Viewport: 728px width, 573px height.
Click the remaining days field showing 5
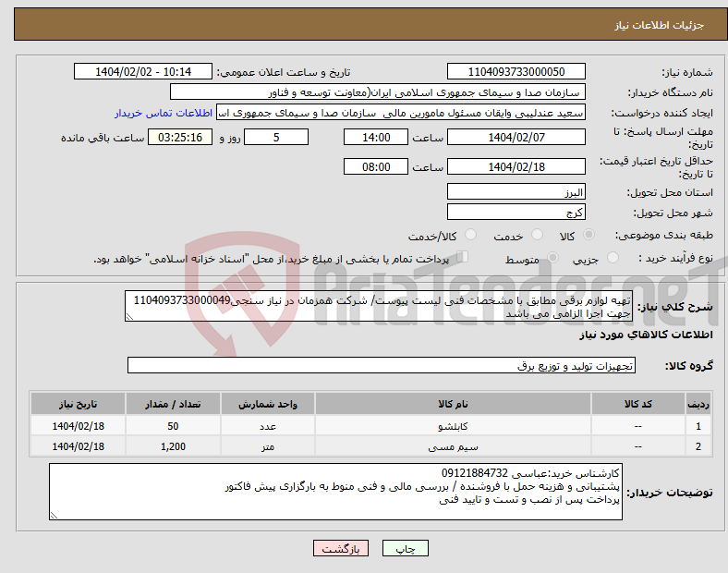(276, 137)
